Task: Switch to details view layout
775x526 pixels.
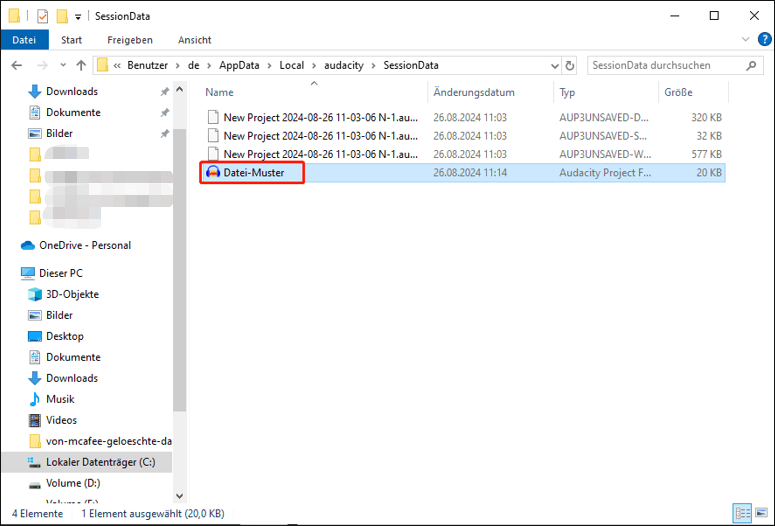Action: [x=742, y=513]
